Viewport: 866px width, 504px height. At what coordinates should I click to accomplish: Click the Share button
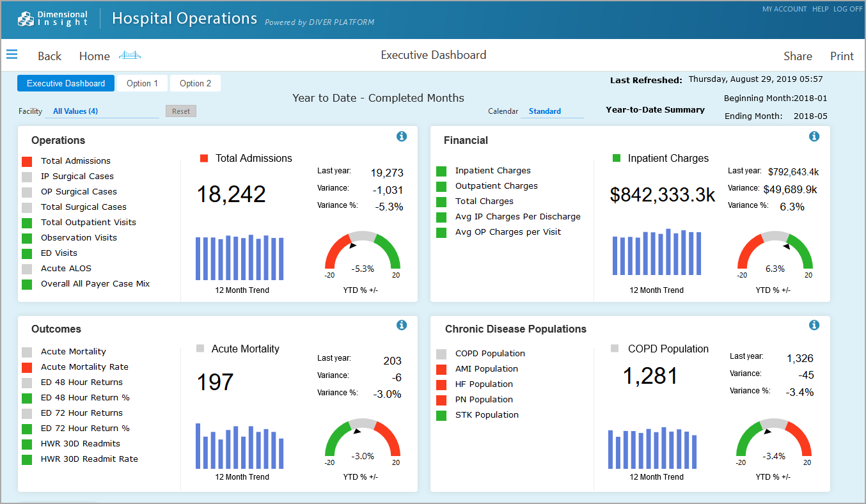coord(798,56)
